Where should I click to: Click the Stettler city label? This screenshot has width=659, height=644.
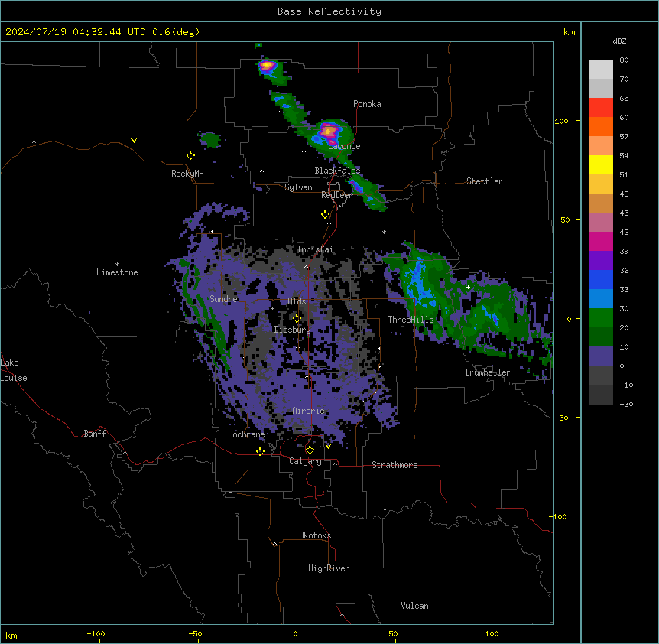[485, 181]
